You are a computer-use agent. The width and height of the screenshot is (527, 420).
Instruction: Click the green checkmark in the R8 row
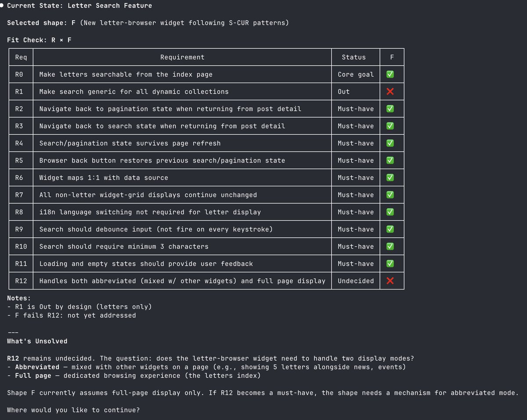click(390, 212)
